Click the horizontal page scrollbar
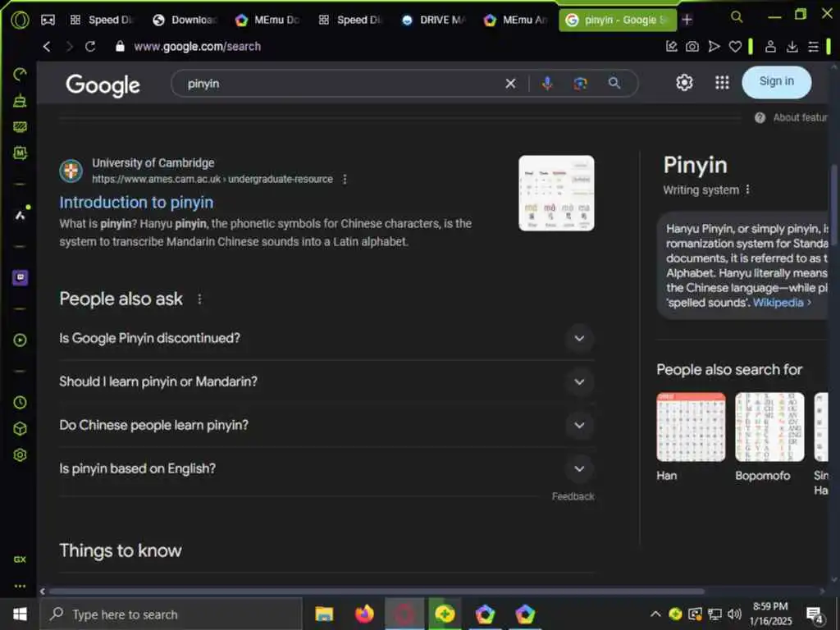Viewport: 840px width, 630px height. tap(377, 591)
